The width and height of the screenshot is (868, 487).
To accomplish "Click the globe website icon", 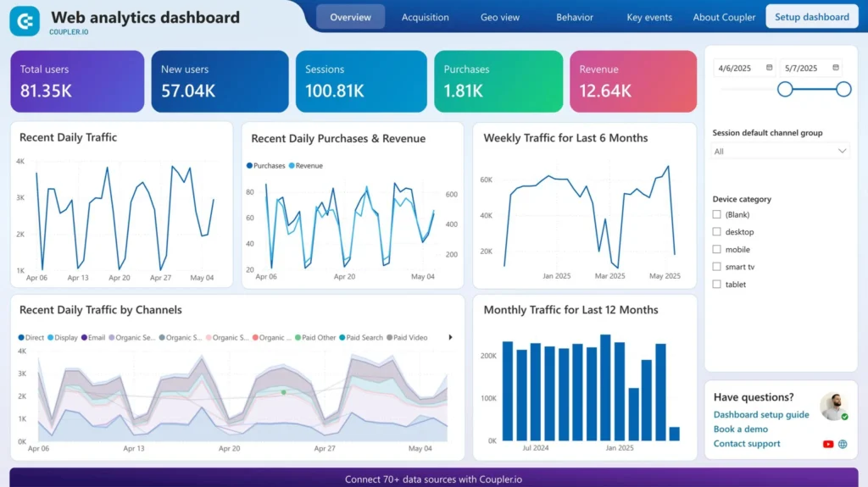I will (x=843, y=444).
